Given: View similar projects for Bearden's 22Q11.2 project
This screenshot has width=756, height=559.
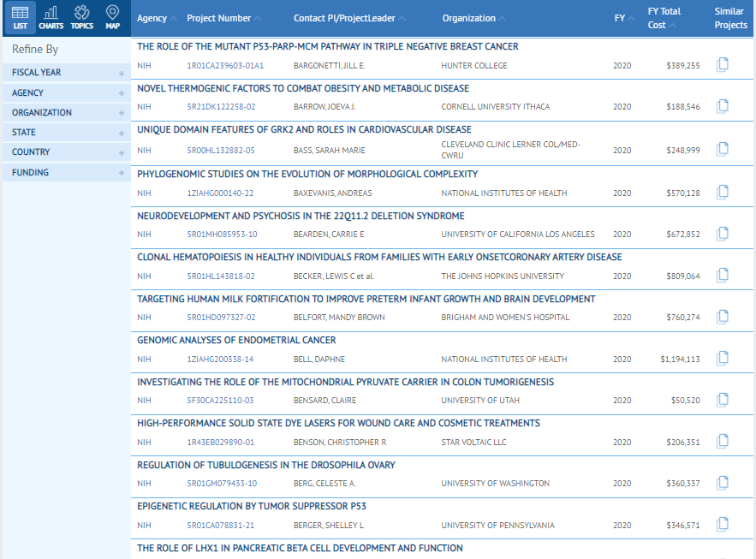Looking at the screenshot, I should point(723,234).
